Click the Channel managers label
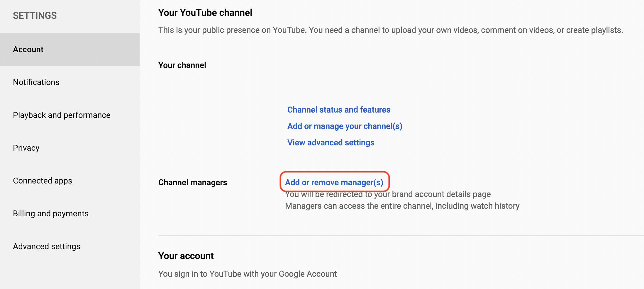 [193, 182]
